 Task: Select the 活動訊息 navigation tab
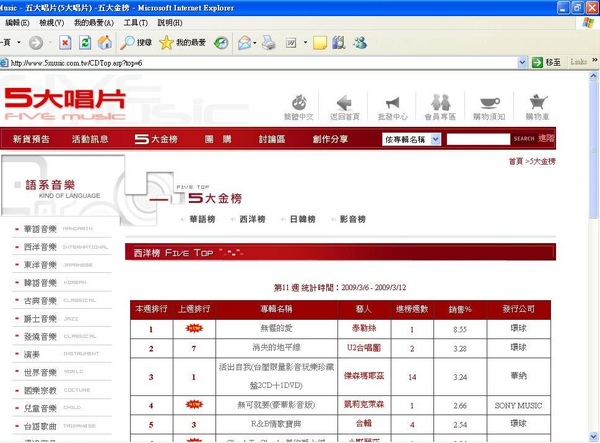(x=90, y=139)
